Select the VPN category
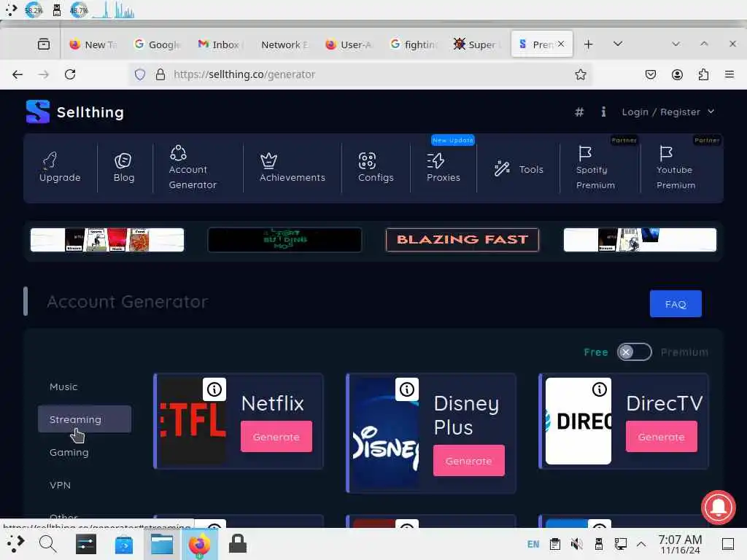The height and width of the screenshot is (560, 747). 60,485
